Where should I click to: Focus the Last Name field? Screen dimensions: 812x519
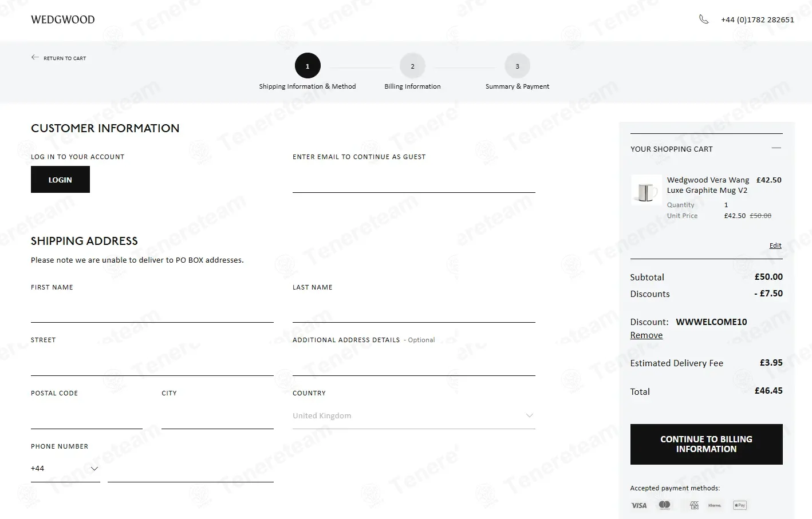click(x=414, y=311)
